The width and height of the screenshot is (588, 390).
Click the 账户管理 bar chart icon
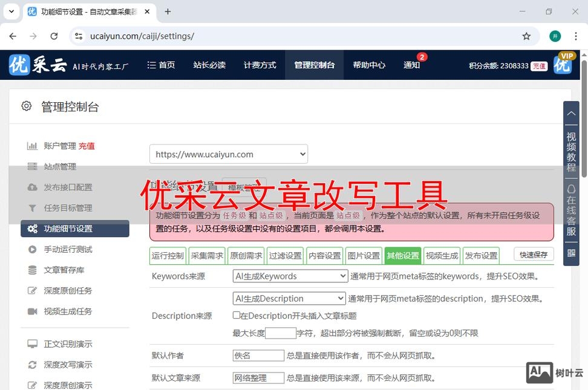coord(32,146)
